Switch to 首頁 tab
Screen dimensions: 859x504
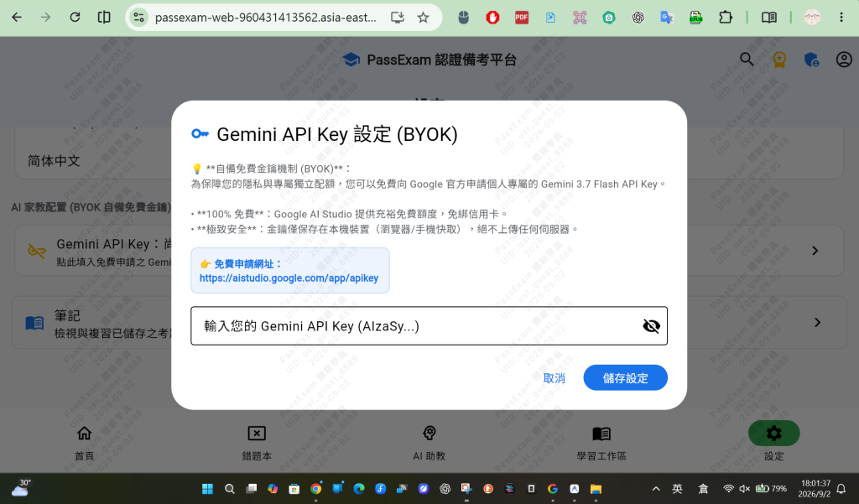85,443
